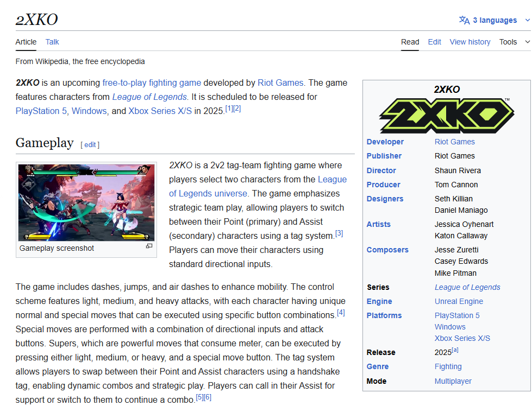Click the Artists label in the infobox
This screenshot has height=412, width=532.
(379, 224)
